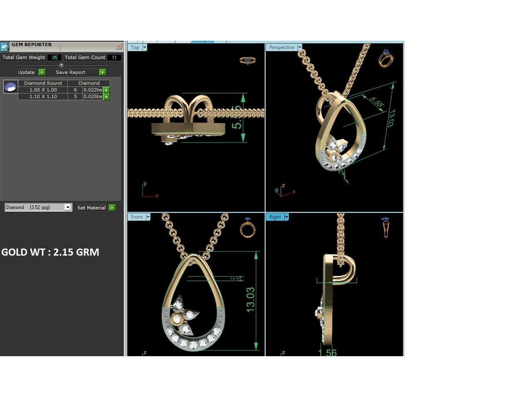Click the Diamond Round column header
The height and width of the screenshot is (399, 532).
43,83
